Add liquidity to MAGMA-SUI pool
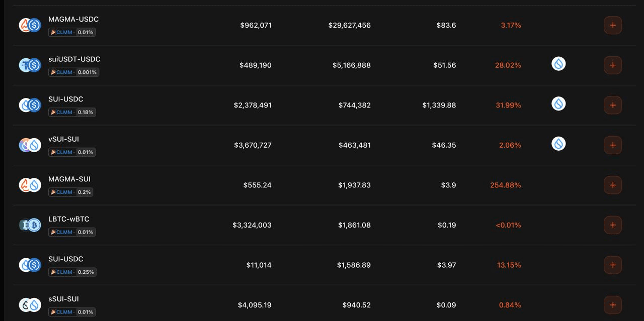Viewport: 644px width, 321px height. point(612,185)
